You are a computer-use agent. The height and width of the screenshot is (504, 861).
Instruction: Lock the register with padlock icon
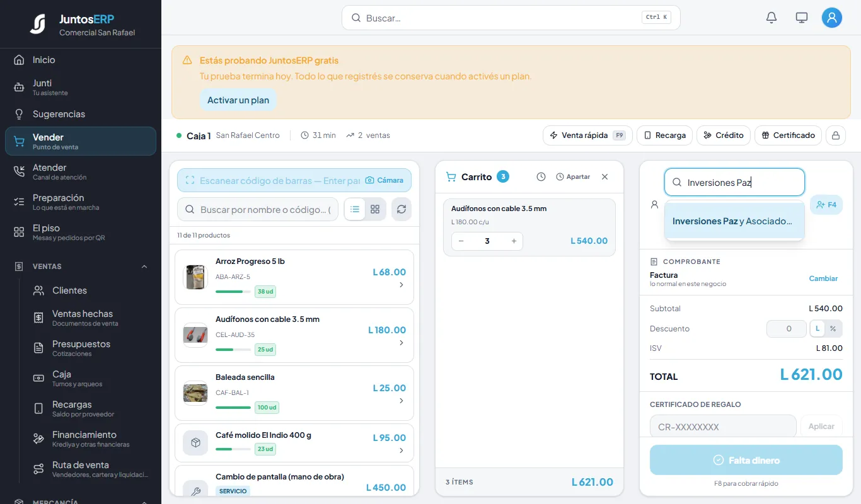coord(836,135)
